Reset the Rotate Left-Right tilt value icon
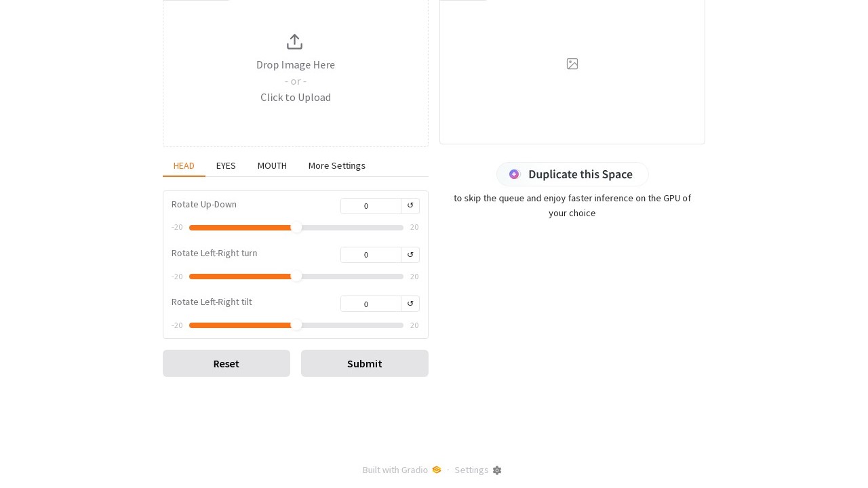 tap(410, 304)
